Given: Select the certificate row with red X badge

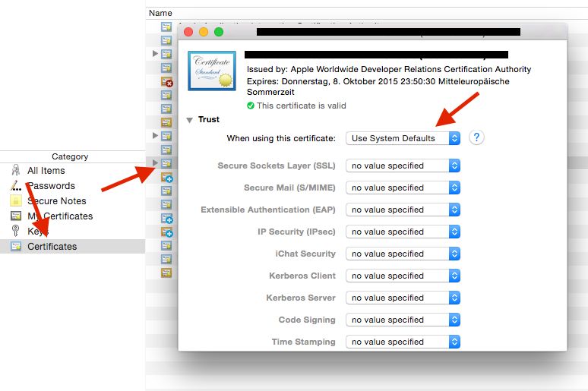Looking at the screenshot, I should point(167,82).
